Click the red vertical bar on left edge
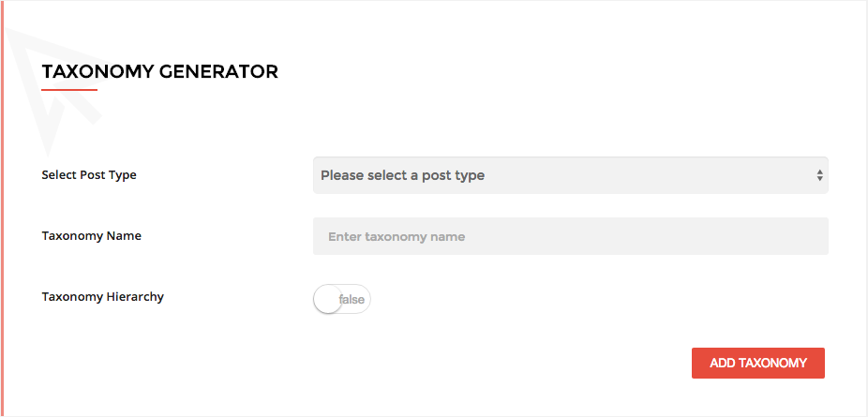868x417 pixels. click(3, 208)
